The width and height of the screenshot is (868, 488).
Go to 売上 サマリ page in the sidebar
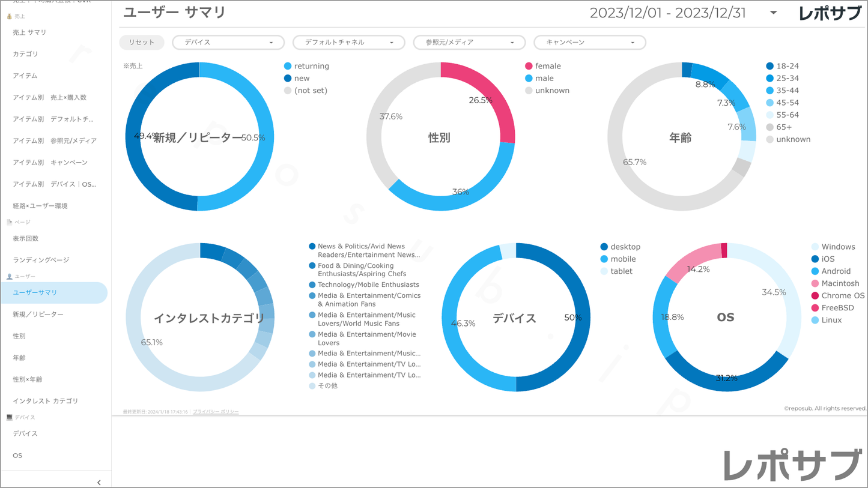(29, 32)
